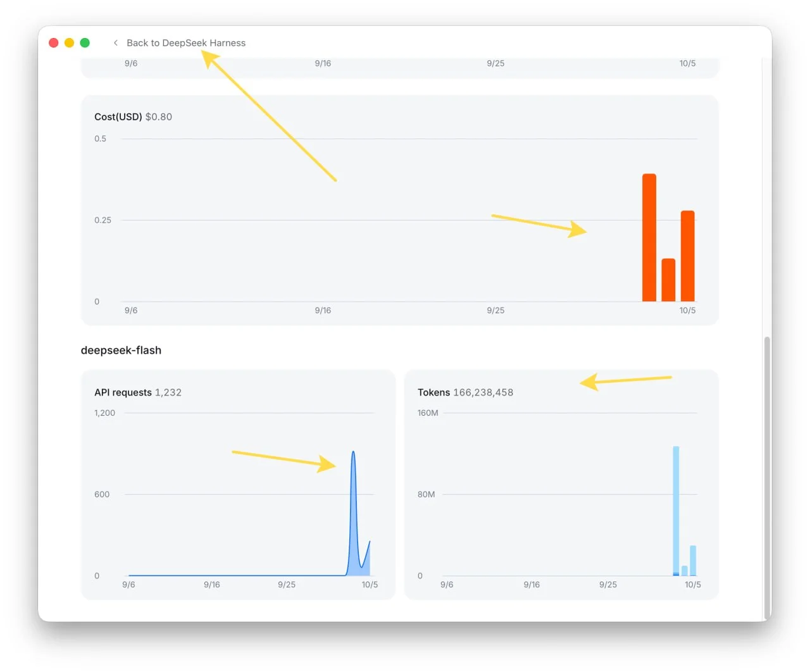Click the "600" axis label in API requests
The image size is (810, 672).
tap(102, 494)
